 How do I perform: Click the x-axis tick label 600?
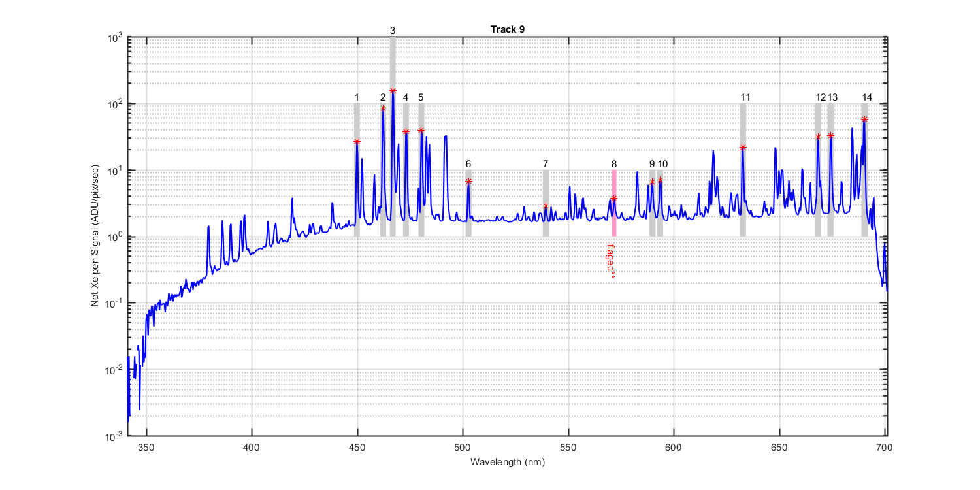coord(674,449)
